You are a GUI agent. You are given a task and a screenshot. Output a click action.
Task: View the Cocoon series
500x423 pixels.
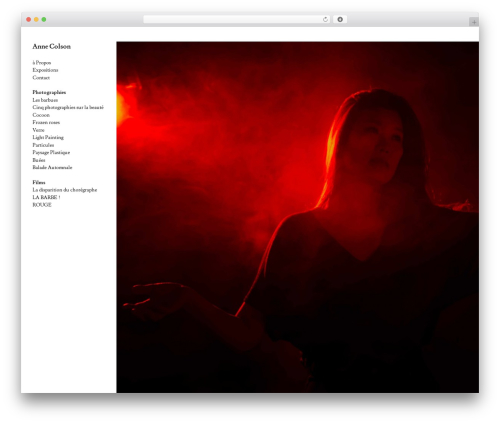click(x=41, y=115)
